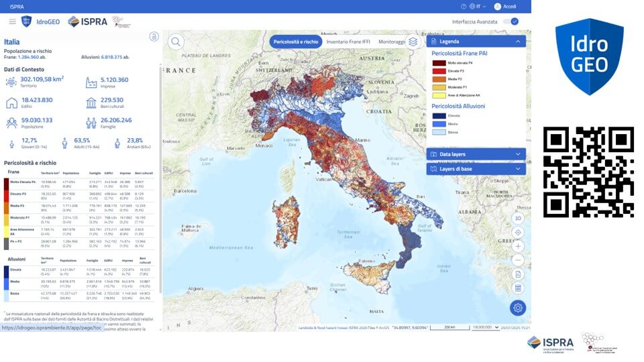Expand the Data layers panel
The image size is (644, 362).
(518, 154)
